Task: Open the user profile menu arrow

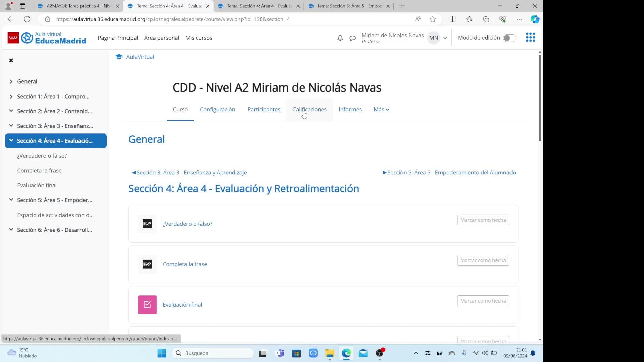Action: (x=445, y=38)
